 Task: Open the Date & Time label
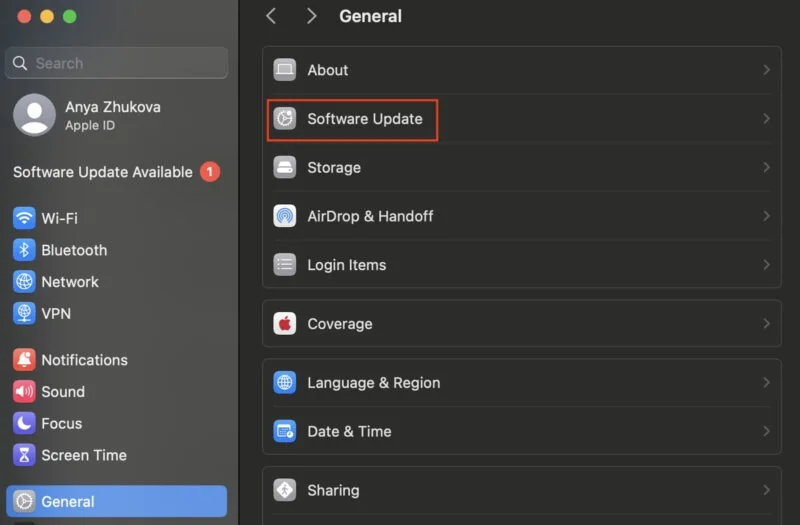(x=349, y=432)
